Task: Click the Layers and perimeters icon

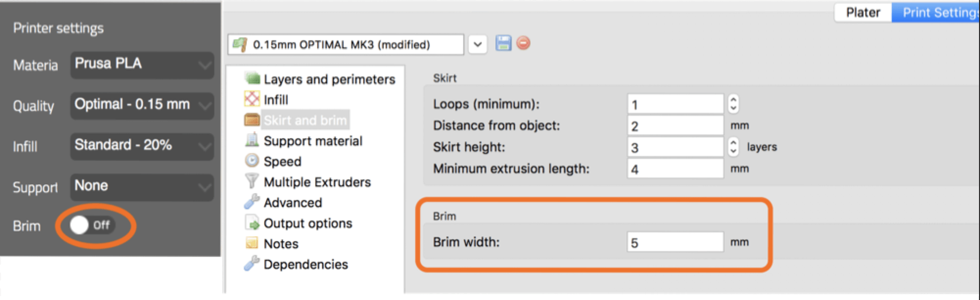Action: (252, 78)
